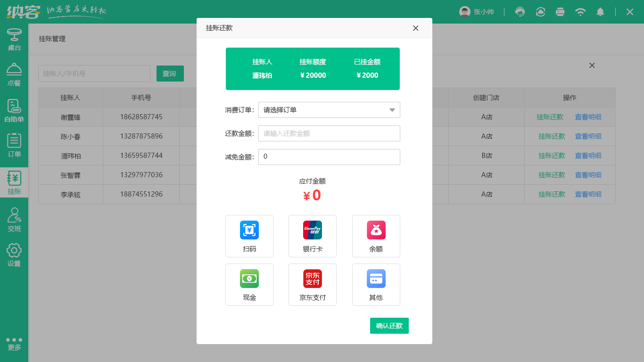Confirm repayment with 确认还款 button
The width and height of the screenshot is (644, 362).
389,325
